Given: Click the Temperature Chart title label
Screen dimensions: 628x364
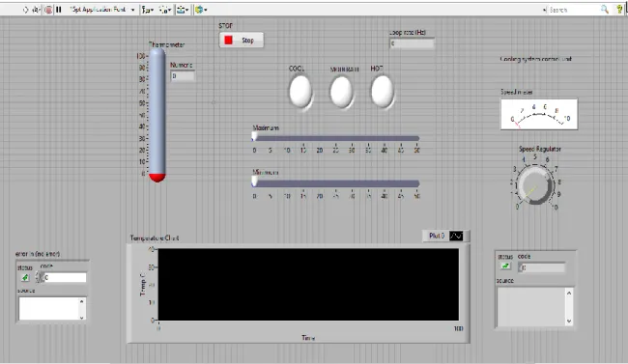Looking at the screenshot, I should pos(155,238).
